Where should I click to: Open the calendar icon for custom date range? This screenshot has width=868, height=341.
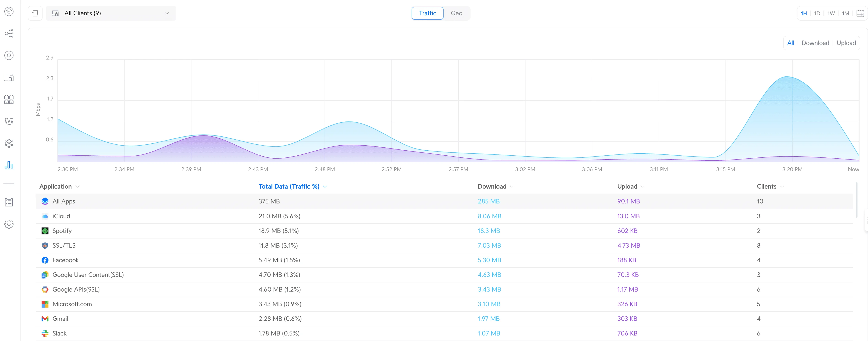[x=861, y=13]
